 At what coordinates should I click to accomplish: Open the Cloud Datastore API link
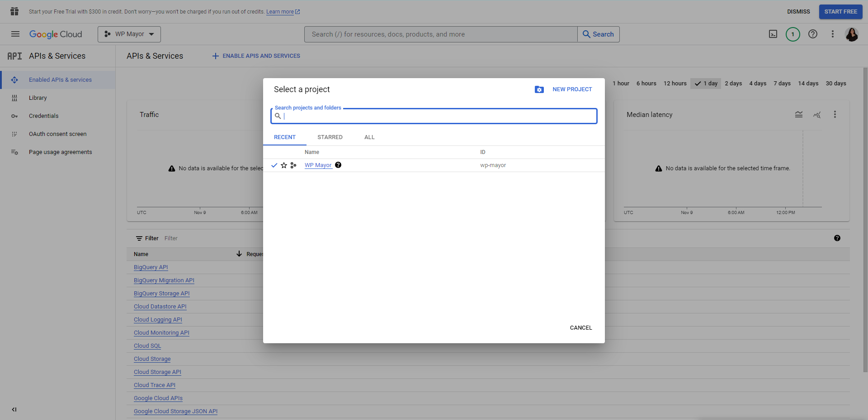(160, 307)
